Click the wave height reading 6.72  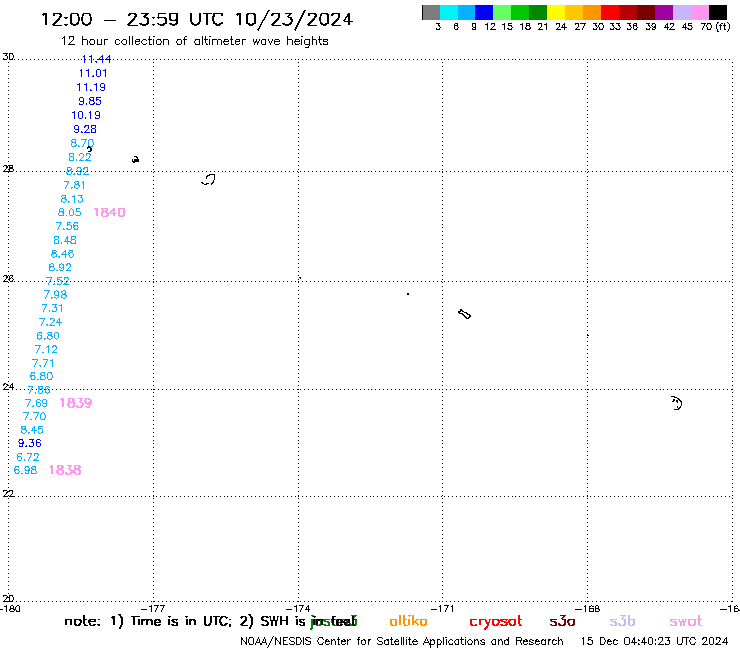tap(28, 457)
